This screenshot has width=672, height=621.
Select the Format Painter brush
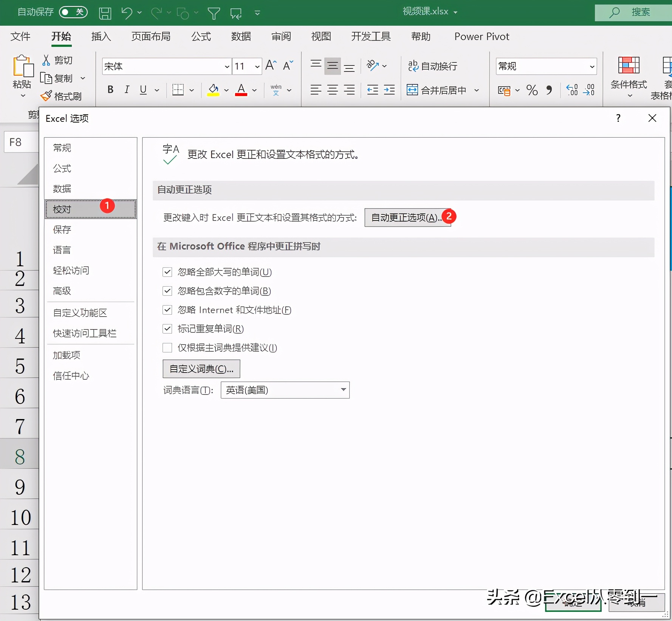point(46,96)
